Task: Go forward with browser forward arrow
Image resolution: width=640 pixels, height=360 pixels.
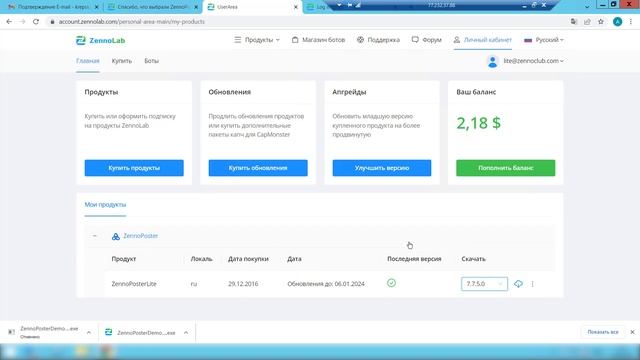Action: click(x=22, y=22)
